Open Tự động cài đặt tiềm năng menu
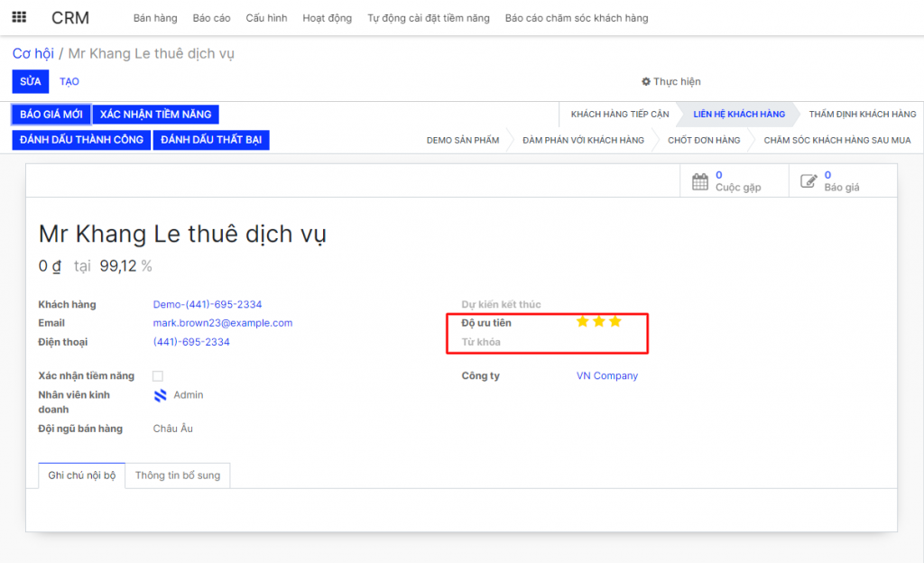Viewport: 924px width, 563px height. tap(429, 18)
